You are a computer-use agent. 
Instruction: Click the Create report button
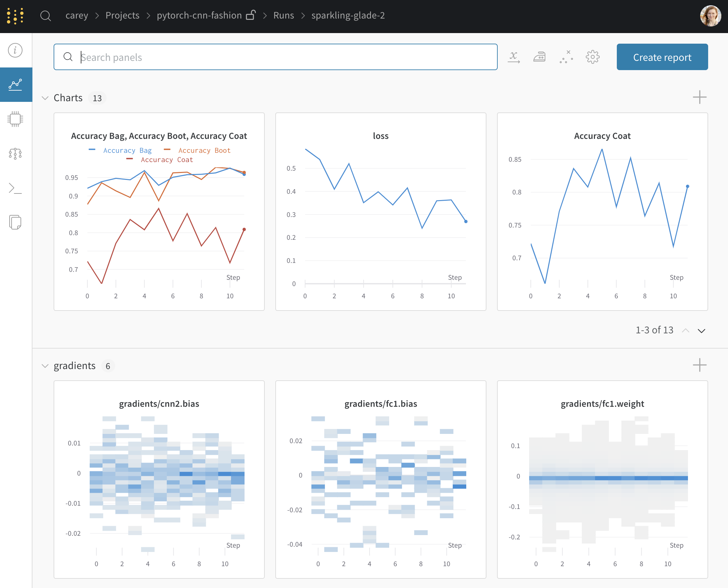coord(662,57)
